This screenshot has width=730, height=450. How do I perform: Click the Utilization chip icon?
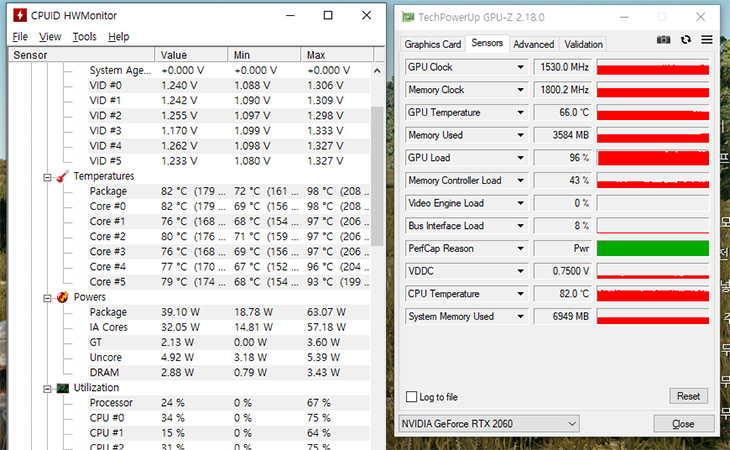click(x=63, y=388)
